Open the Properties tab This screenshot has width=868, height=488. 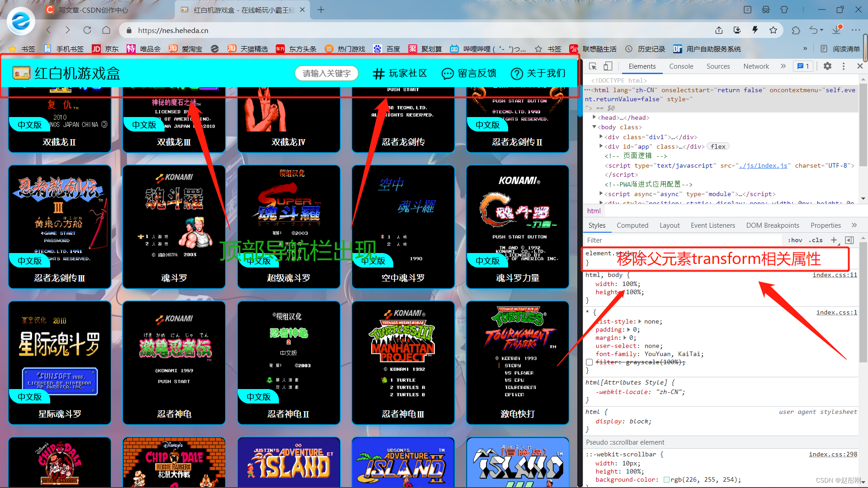pyautogui.click(x=826, y=225)
